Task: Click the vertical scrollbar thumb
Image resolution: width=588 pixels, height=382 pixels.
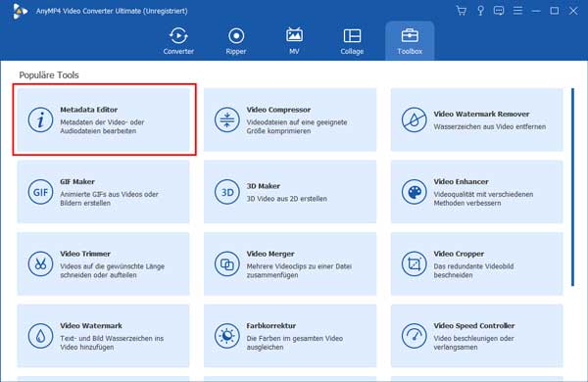Action: pyautogui.click(x=572, y=187)
